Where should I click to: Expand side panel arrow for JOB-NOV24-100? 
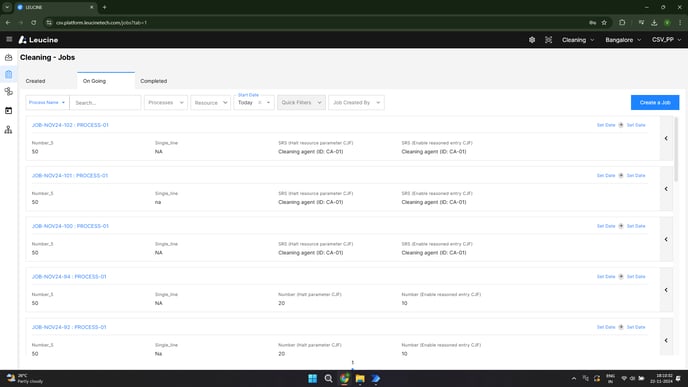pos(666,240)
